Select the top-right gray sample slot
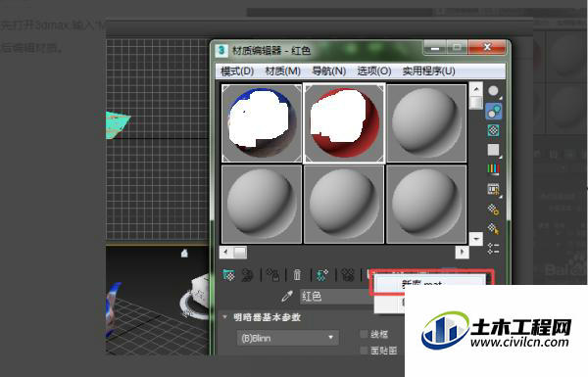Screen dimensions: 588x377 [426, 123]
